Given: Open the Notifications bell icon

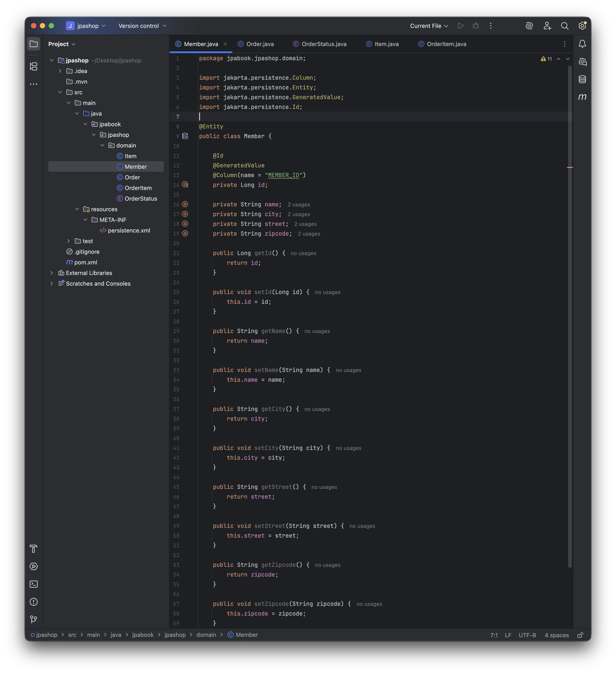Looking at the screenshot, I should point(582,44).
